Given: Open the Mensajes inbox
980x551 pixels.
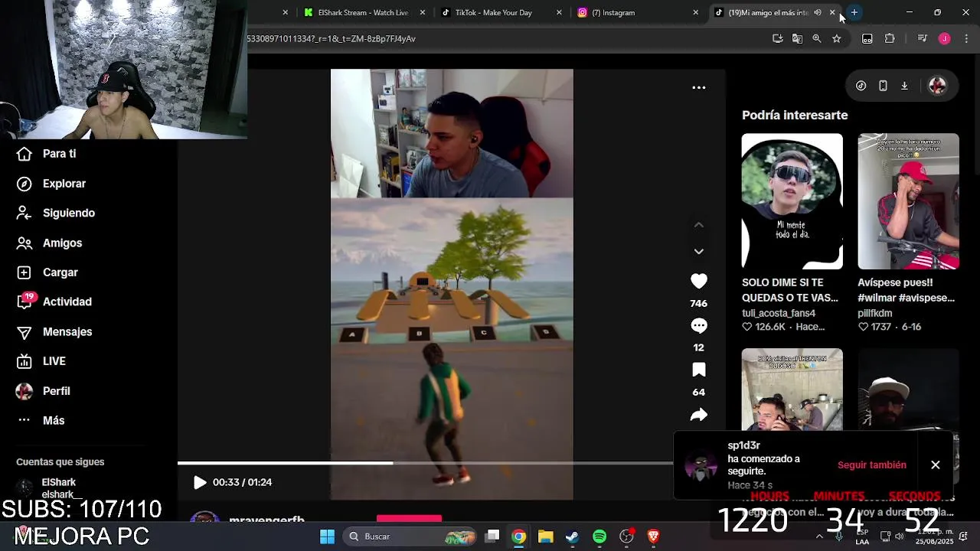Looking at the screenshot, I should pyautogui.click(x=55, y=331).
